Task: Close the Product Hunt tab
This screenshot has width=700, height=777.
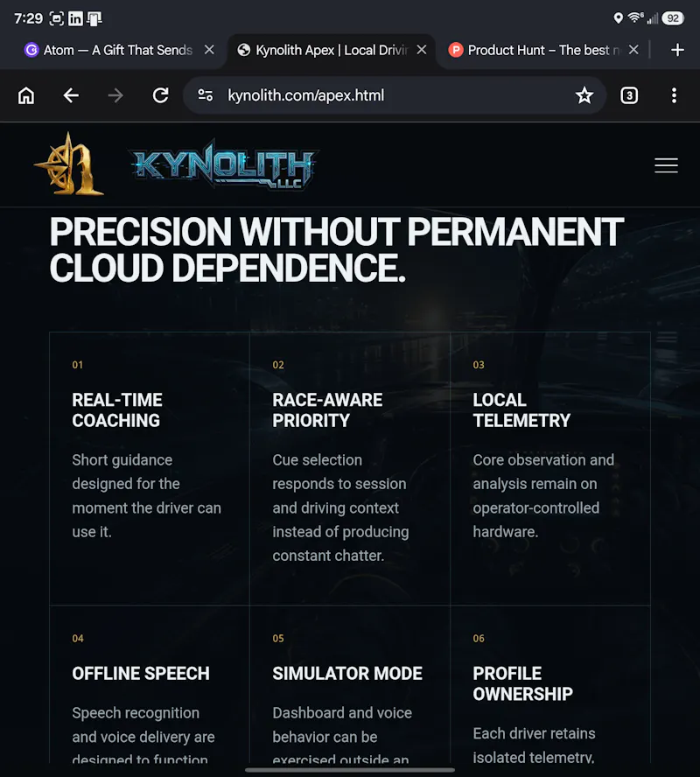Action: pyautogui.click(x=633, y=50)
